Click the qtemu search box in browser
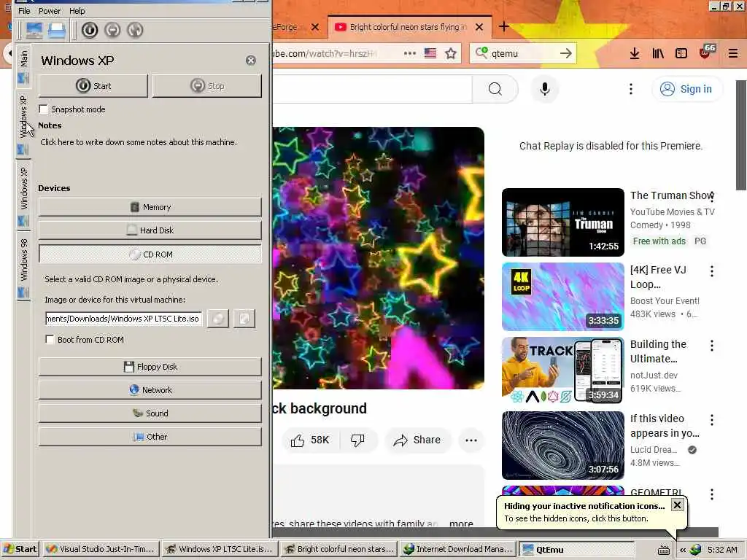The width and height of the screenshot is (747, 560). point(522,53)
